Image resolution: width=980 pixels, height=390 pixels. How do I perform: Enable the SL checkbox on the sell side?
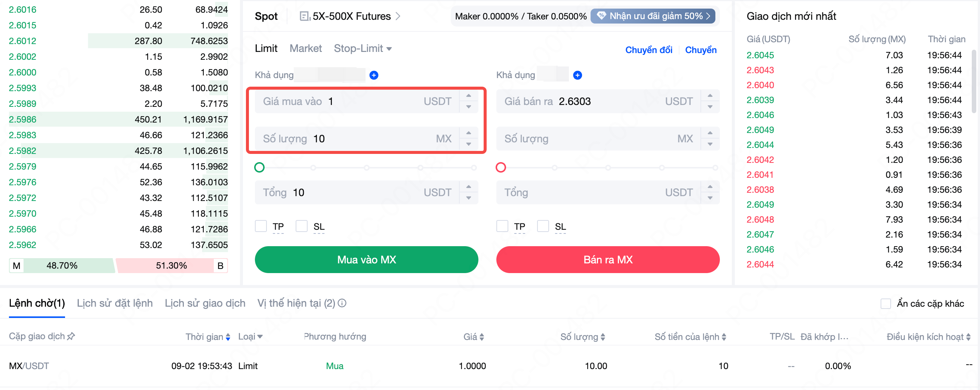[x=543, y=226]
